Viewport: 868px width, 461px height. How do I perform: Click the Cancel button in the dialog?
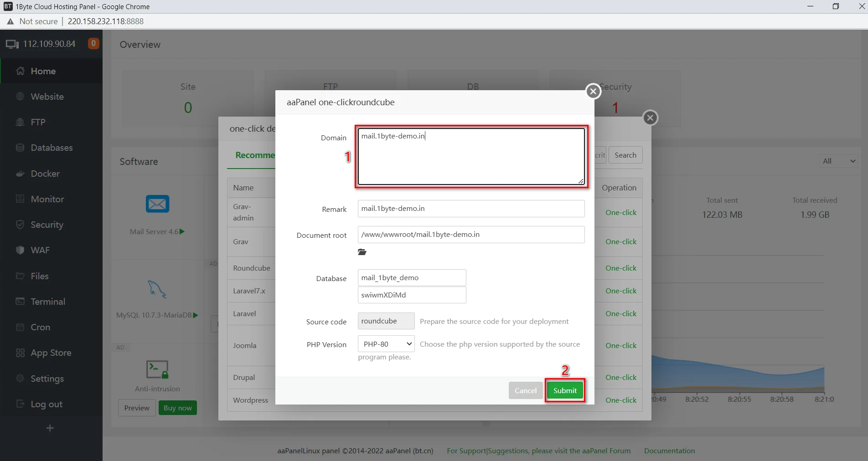526,390
